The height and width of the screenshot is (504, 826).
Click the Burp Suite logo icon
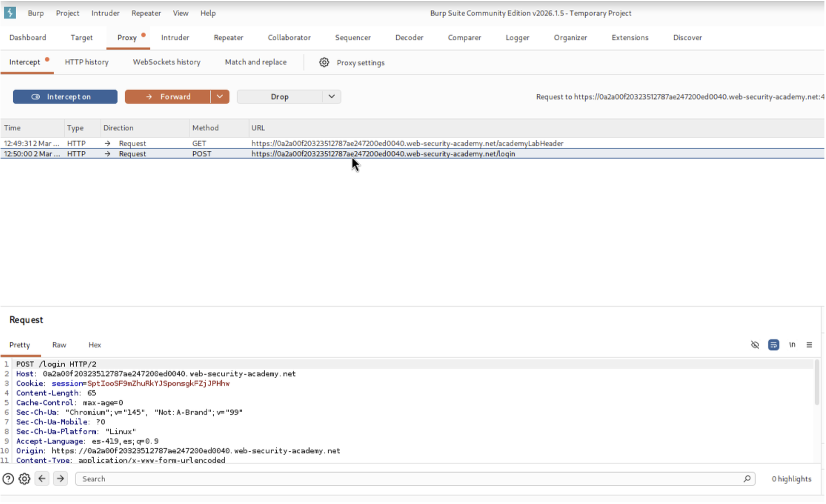[10, 13]
